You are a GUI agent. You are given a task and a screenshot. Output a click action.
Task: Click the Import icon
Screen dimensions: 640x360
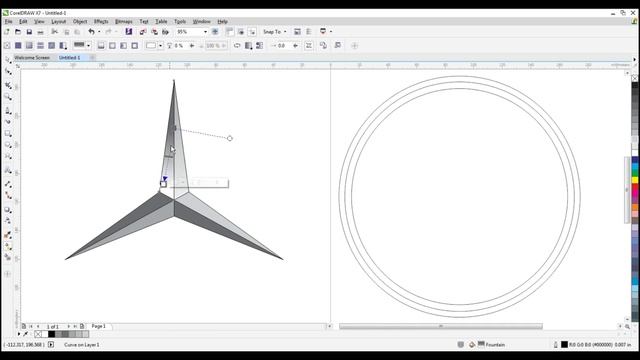click(143, 31)
